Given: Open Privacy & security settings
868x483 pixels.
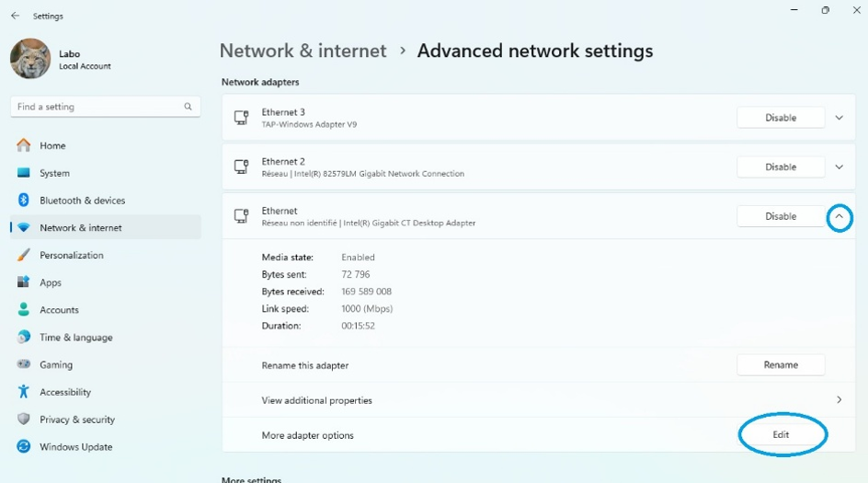Looking at the screenshot, I should click(76, 420).
